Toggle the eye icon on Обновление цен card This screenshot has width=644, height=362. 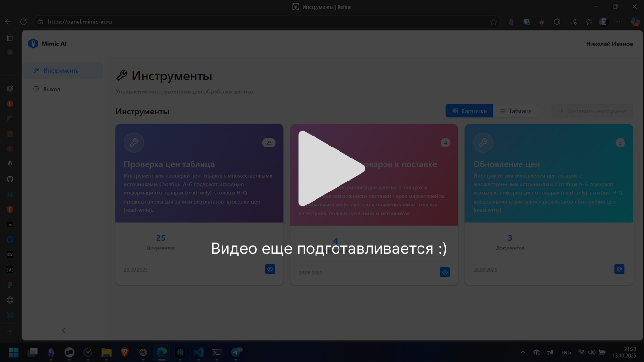click(619, 269)
